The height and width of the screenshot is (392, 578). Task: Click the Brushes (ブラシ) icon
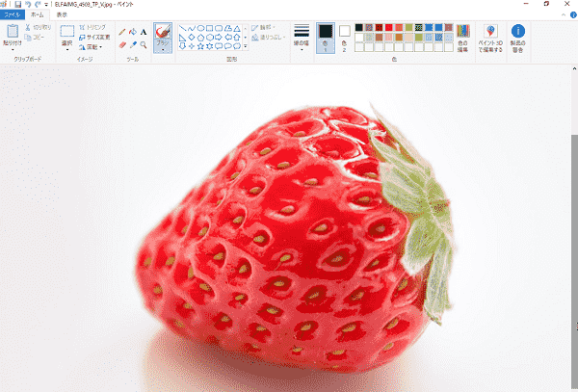coord(163,32)
